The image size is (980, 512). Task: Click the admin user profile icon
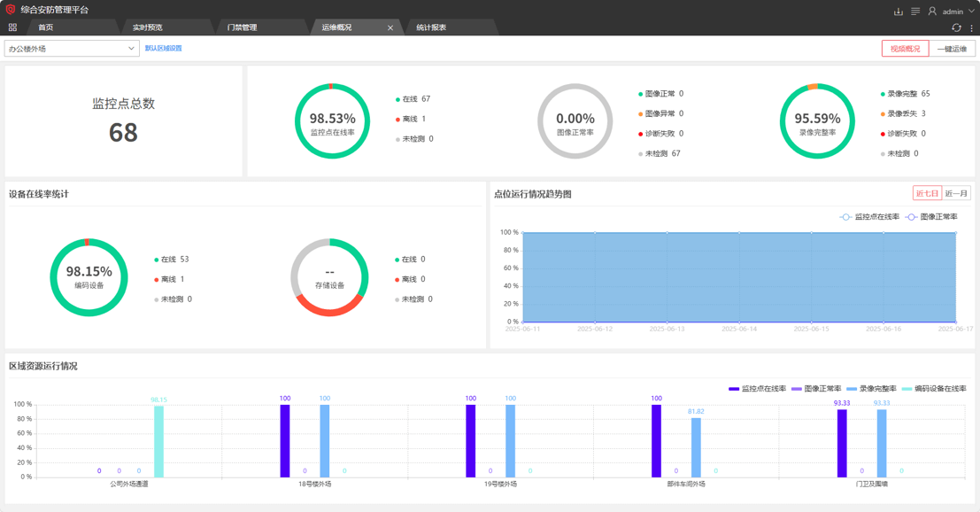[933, 12]
